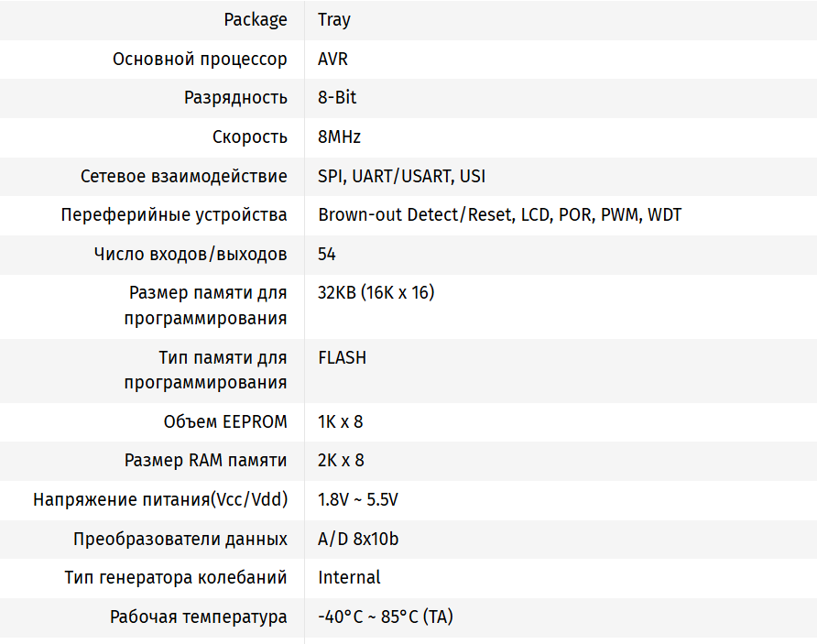The height and width of the screenshot is (644, 817).
Task: Click the "32KB (16K x 16)" value
Action: click(x=376, y=293)
